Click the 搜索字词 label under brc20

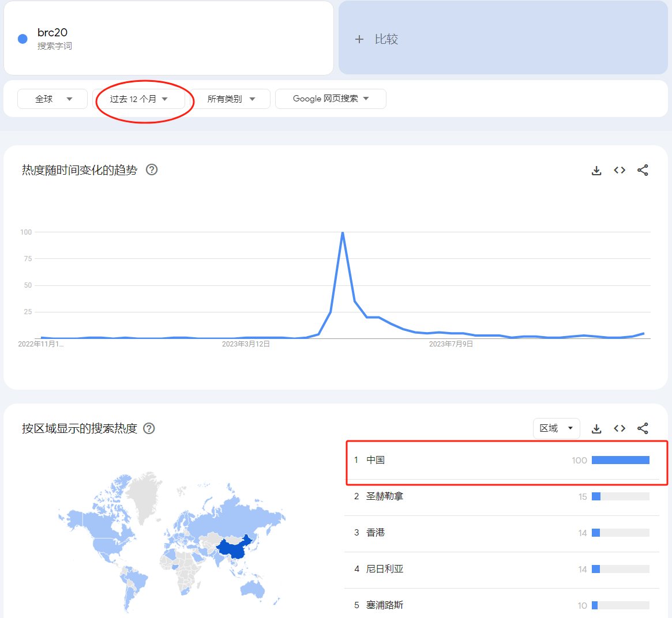pyautogui.click(x=54, y=46)
